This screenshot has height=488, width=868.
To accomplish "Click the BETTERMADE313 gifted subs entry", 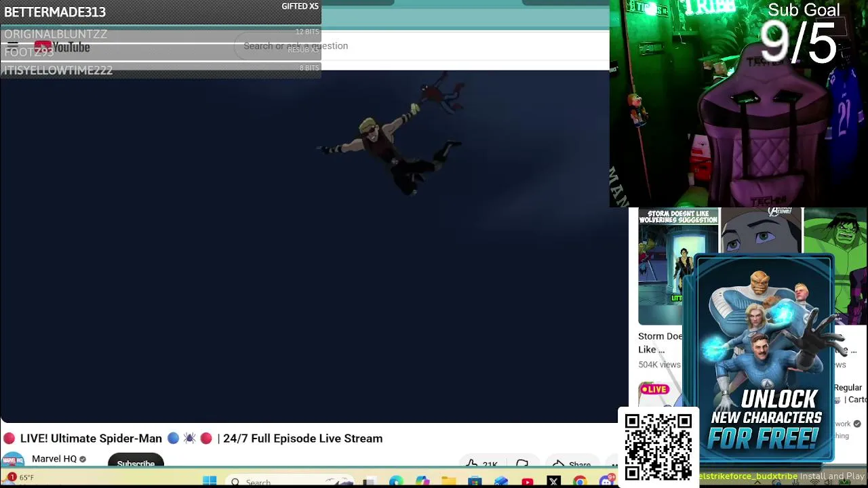I will (x=161, y=12).
